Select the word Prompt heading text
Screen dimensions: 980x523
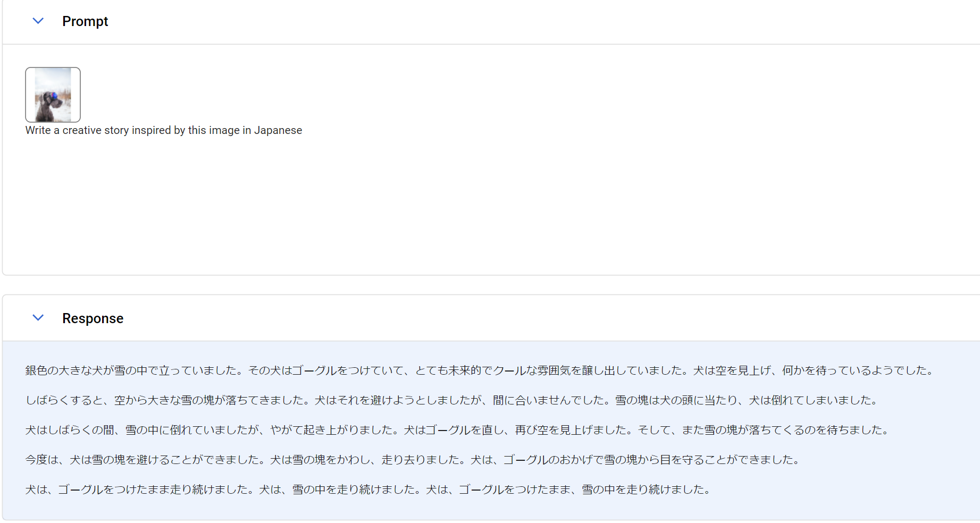[85, 21]
